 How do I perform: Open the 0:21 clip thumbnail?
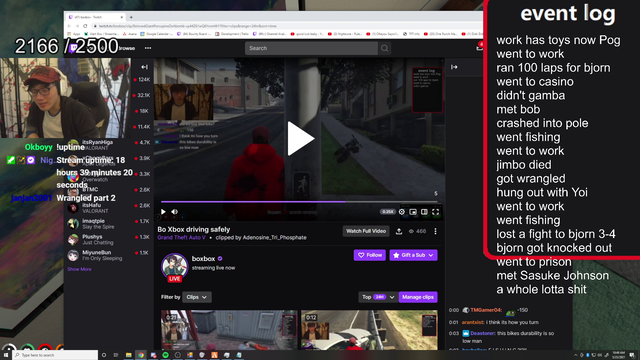pyautogui.click(x=229, y=330)
